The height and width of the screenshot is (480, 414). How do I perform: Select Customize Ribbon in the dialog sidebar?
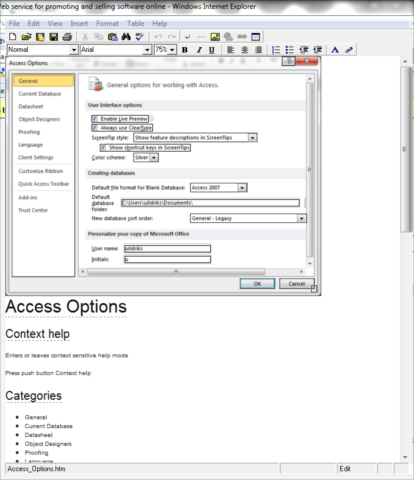(x=41, y=171)
